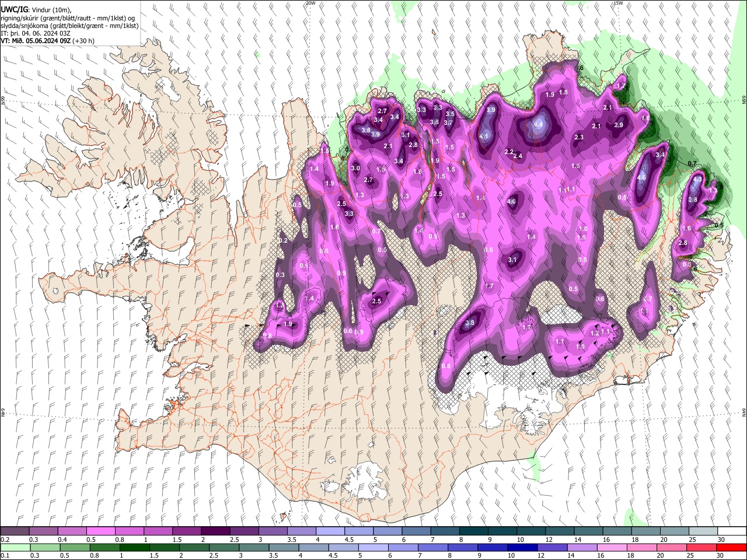Click the deep blue 10–12 rain legend swatch

point(522,547)
